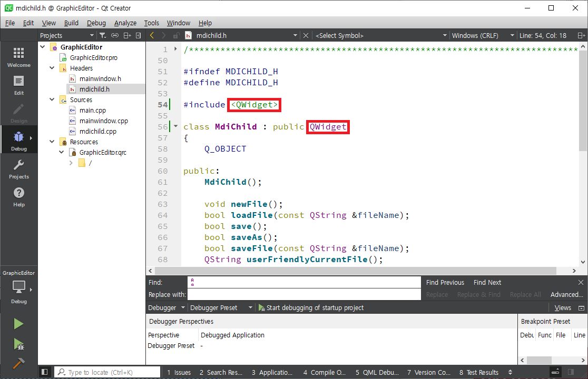Switch to Edit mode
Image resolution: width=588 pixels, height=379 pixels.
(x=19, y=85)
